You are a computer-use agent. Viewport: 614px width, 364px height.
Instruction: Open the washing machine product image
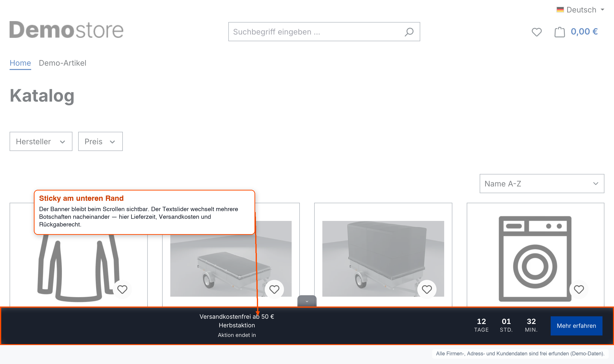pyautogui.click(x=535, y=259)
